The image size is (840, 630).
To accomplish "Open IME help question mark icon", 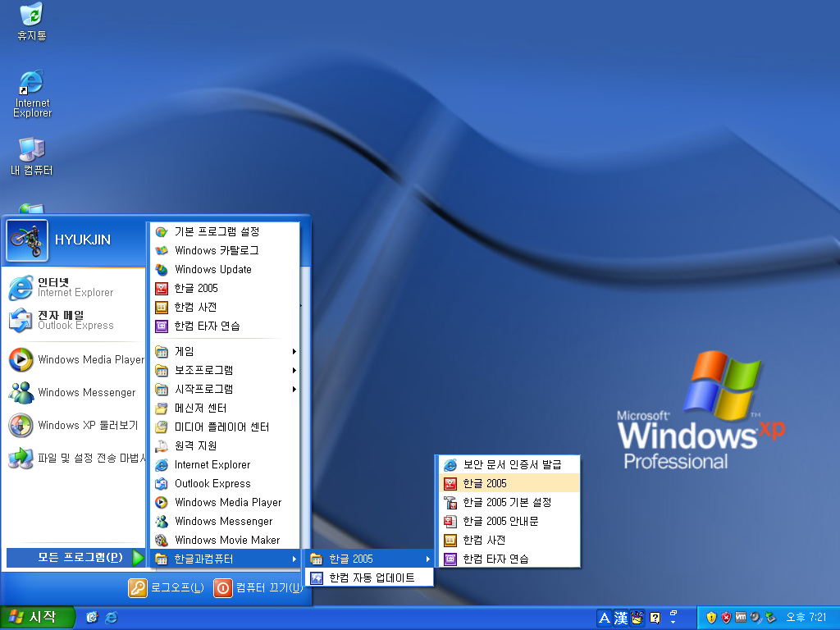I will point(655,619).
